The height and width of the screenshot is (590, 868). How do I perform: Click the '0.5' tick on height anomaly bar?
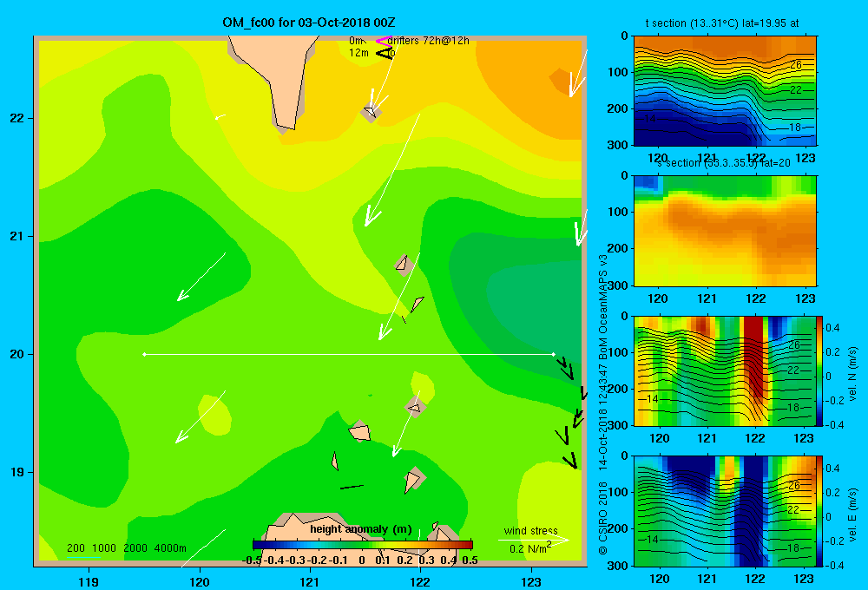coord(470,560)
